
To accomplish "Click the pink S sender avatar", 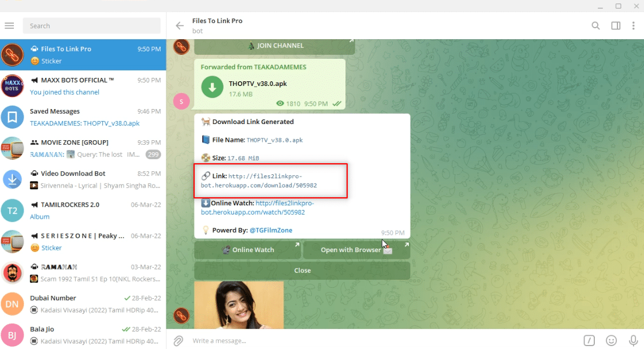I will click(181, 102).
